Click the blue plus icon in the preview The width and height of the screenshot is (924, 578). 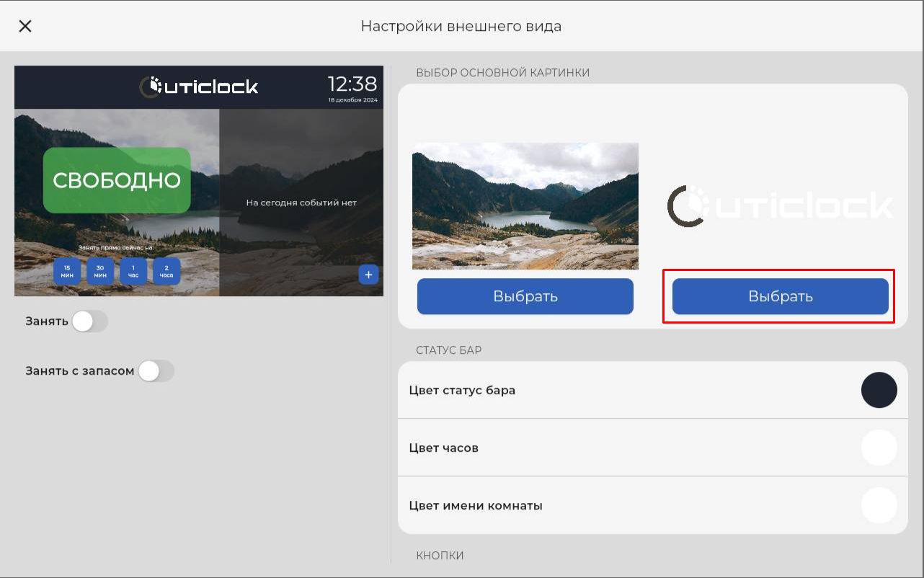point(368,275)
